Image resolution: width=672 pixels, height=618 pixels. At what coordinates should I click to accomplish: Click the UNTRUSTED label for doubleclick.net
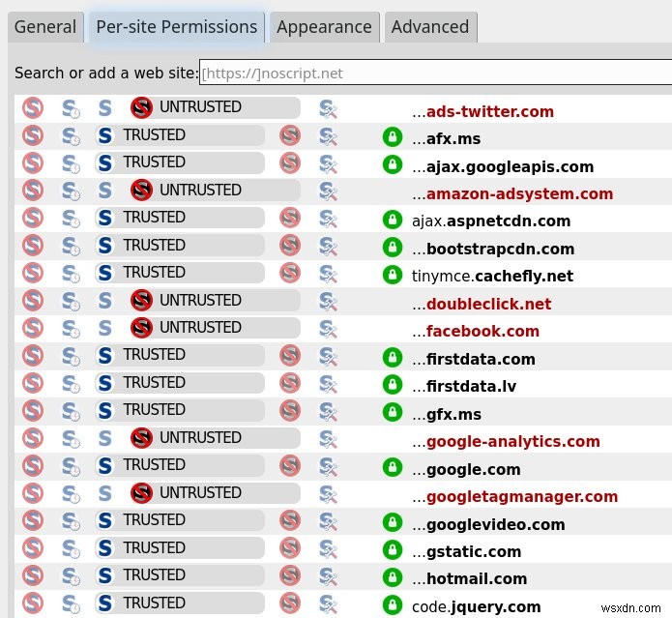point(200,300)
